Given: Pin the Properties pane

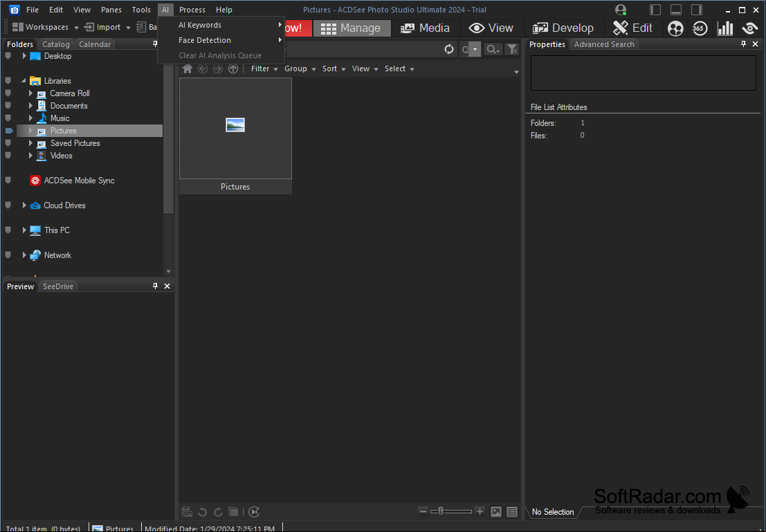Looking at the screenshot, I should click(744, 44).
